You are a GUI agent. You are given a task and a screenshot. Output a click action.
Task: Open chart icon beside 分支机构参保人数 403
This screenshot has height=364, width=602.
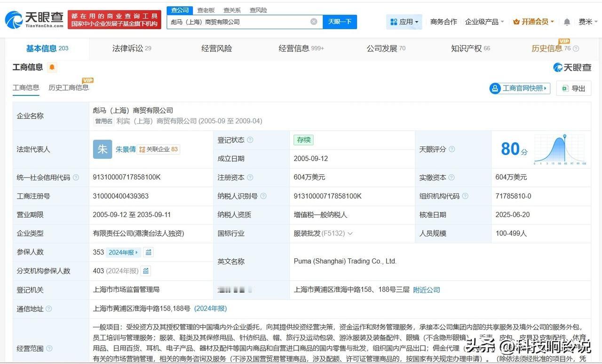point(146,271)
